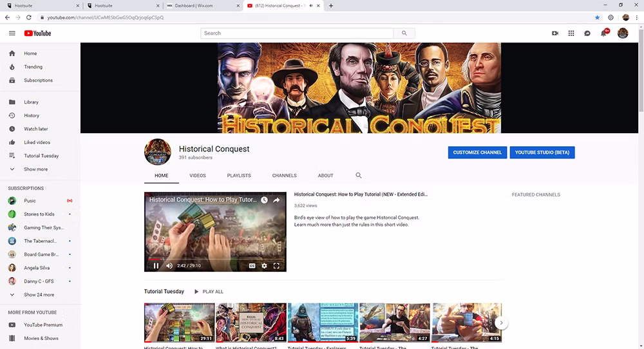Seek using the video progress bar
Viewport: 644px width, 349px height.
215,259
